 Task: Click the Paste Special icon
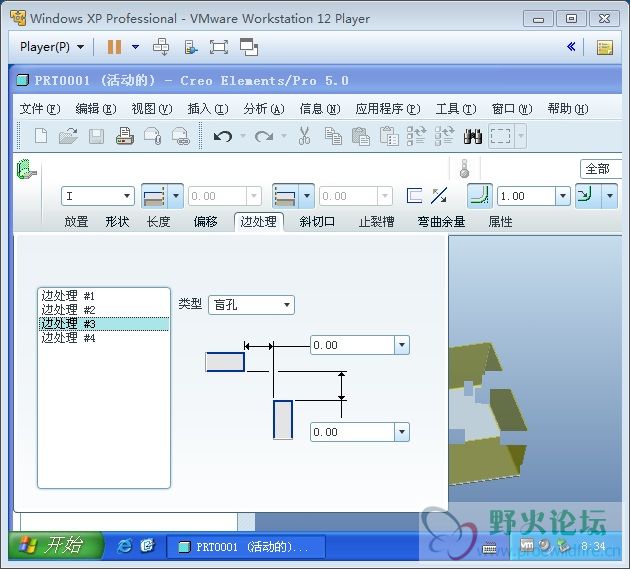[x=389, y=136]
